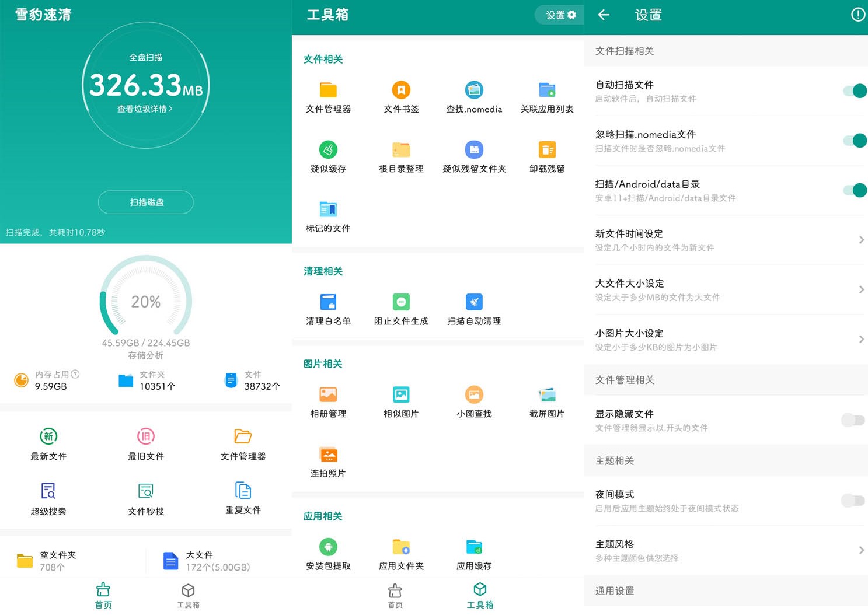This screenshot has width=868, height=615.
Task: Open 疑似缓存 suspected cache tool
Action: (x=328, y=150)
